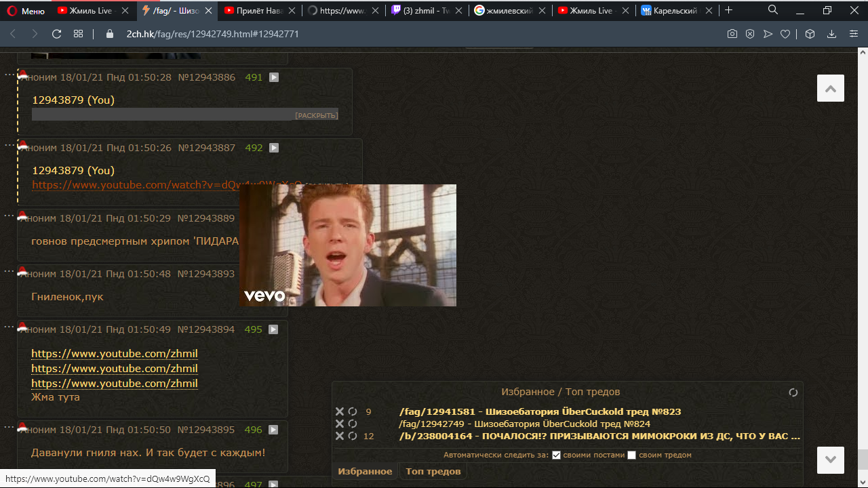Open options menu for post №12943895
This screenshot has height=488, width=868.
(x=9, y=426)
